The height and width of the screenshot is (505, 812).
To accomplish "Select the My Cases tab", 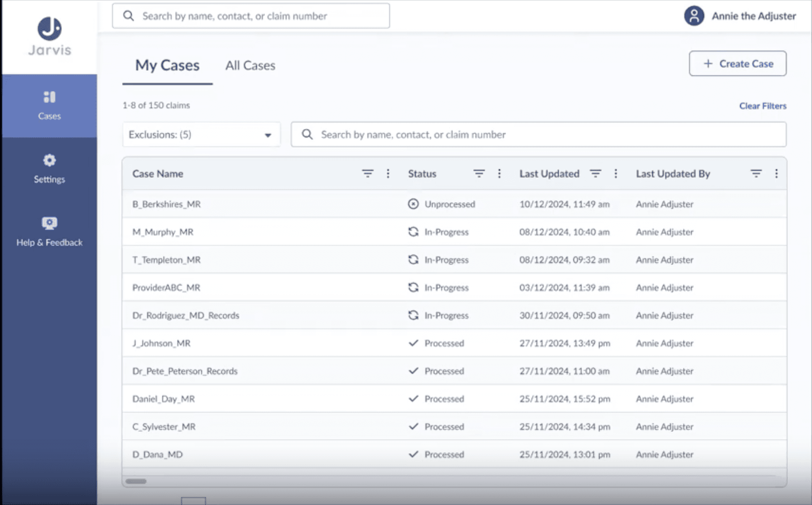I will 167,65.
